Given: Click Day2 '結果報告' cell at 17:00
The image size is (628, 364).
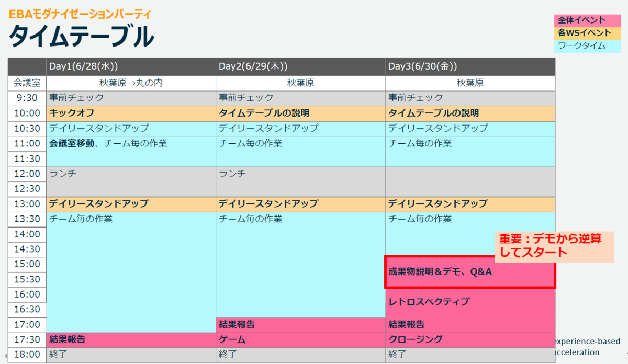Looking at the screenshot, I should point(301,325).
